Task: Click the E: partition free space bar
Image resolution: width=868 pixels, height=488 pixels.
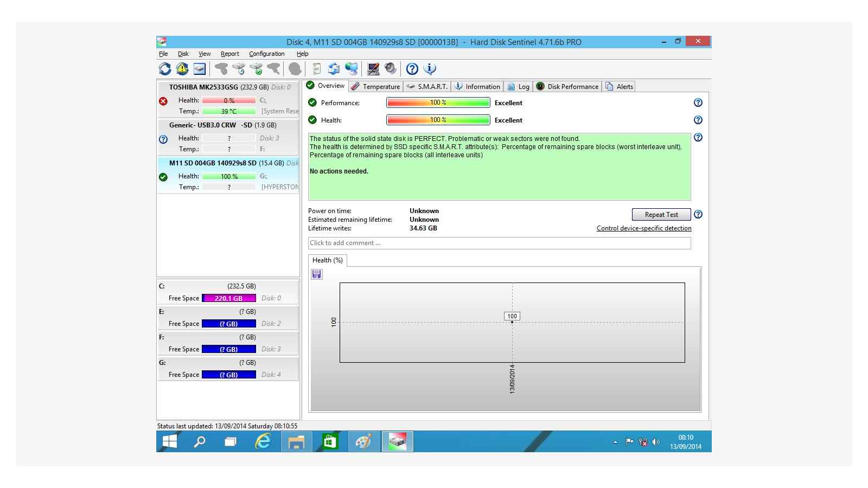Action: click(228, 324)
